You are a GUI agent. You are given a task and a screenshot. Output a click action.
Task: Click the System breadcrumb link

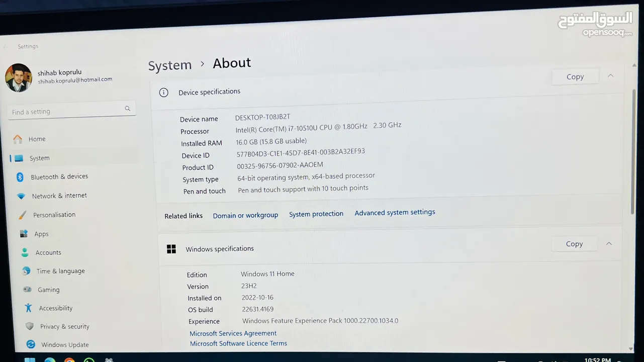[170, 65]
